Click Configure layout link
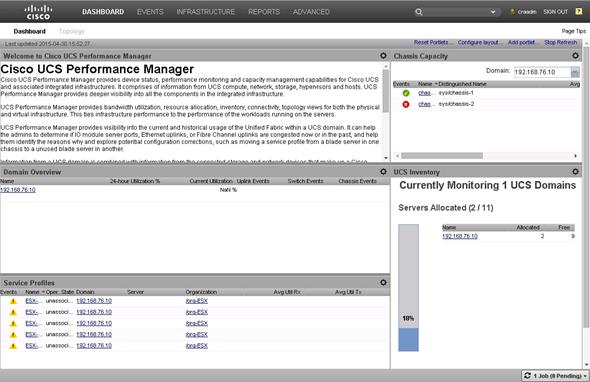The height and width of the screenshot is (382, 590). 480,43
